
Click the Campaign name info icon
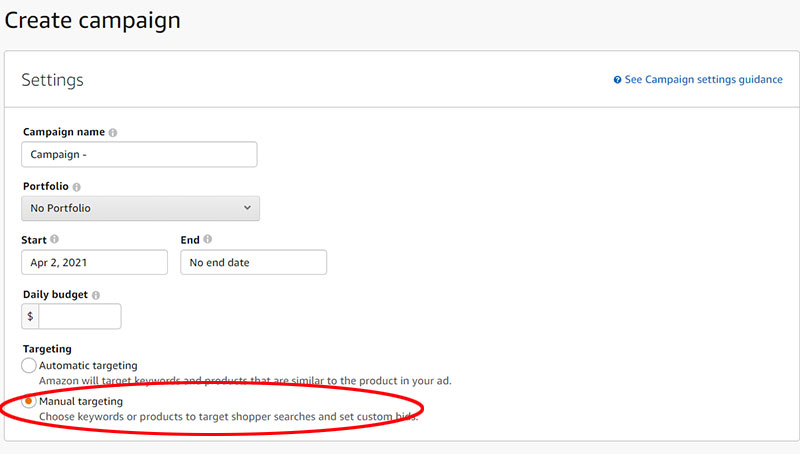pyautogui.click(x=113, y=133)
